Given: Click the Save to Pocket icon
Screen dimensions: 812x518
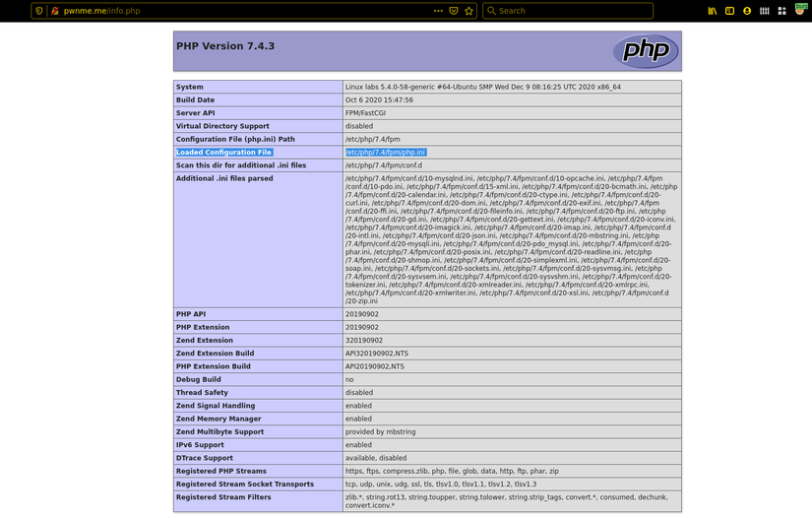Looking at the screenshot, I should click(x=454, y=11).
